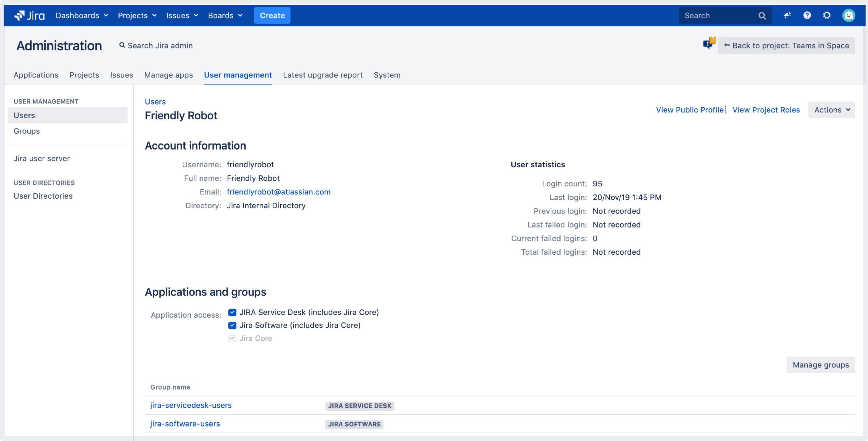Expand the Projects dropdown in navbar

137,15
